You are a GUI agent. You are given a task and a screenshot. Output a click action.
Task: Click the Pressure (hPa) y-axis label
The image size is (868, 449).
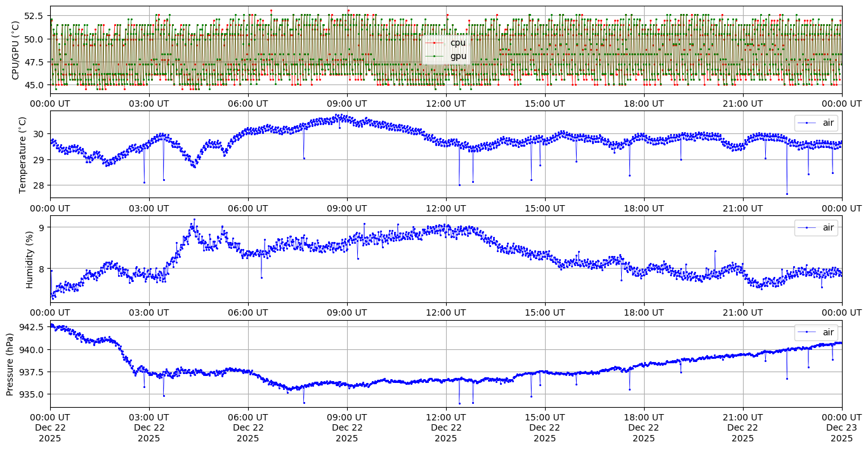pos(10,364)
